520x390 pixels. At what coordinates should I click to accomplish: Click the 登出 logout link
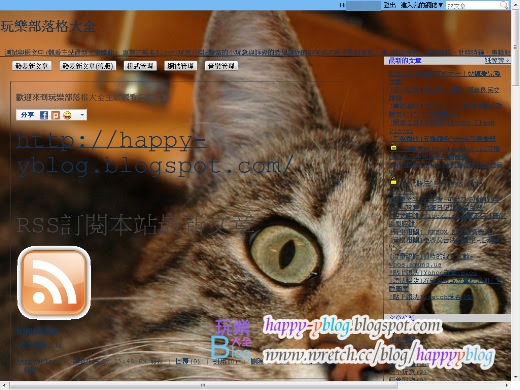pyautogui.click(x=389, y=5)
